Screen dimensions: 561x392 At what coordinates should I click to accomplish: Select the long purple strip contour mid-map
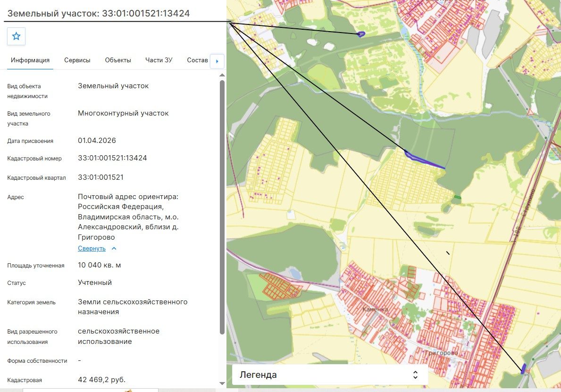(x=425, y=160)
